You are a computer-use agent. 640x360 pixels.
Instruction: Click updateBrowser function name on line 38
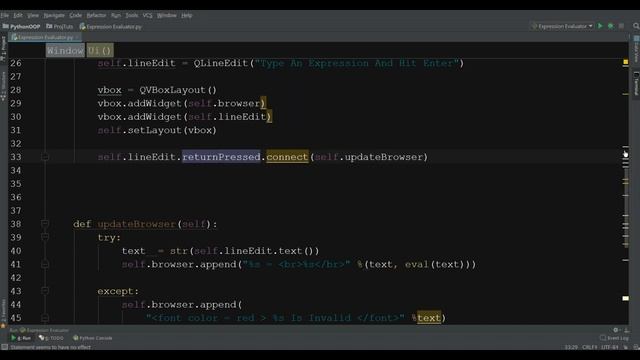(136, 224)
